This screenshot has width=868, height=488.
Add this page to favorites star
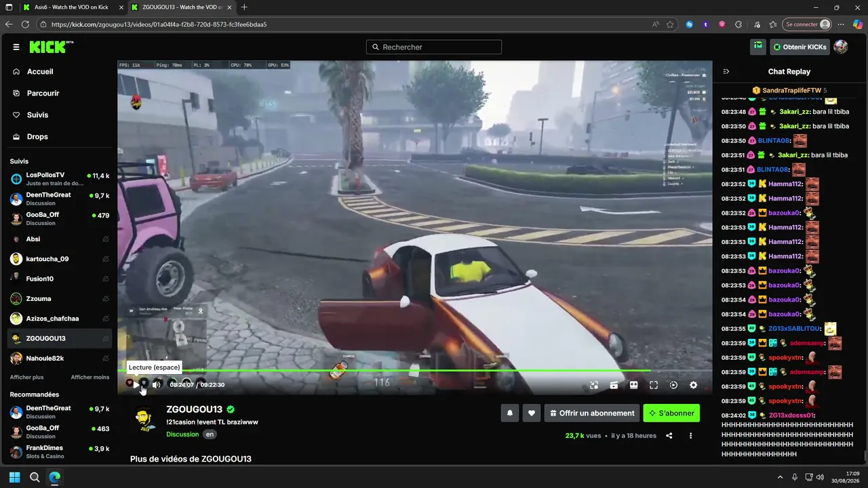pos(670,24)
